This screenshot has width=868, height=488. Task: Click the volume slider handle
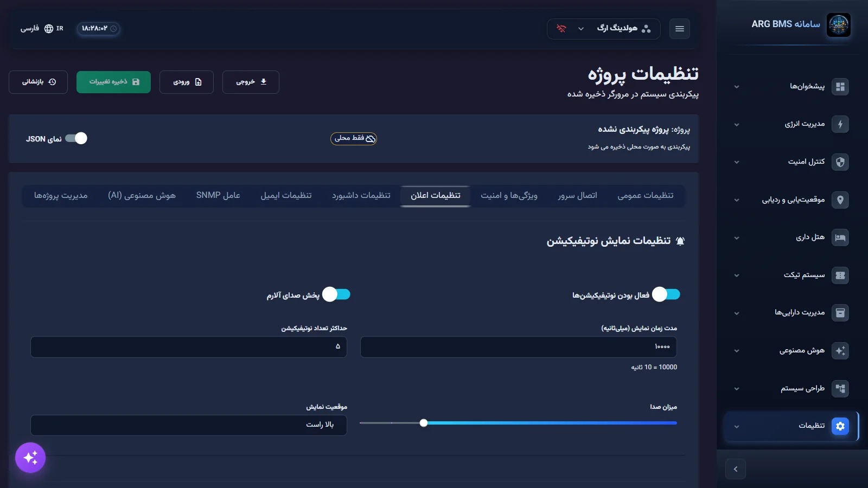[424, 423]
